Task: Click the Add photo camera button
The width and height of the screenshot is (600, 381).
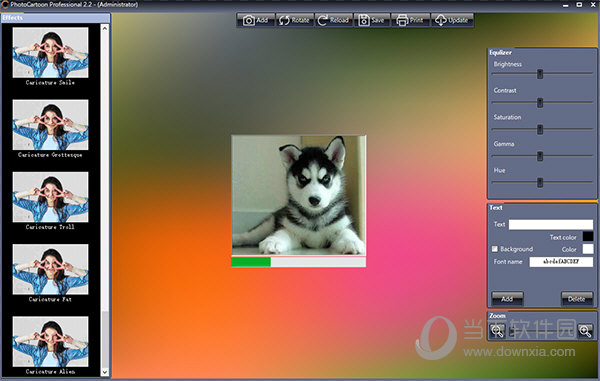Action: [256, 20]
